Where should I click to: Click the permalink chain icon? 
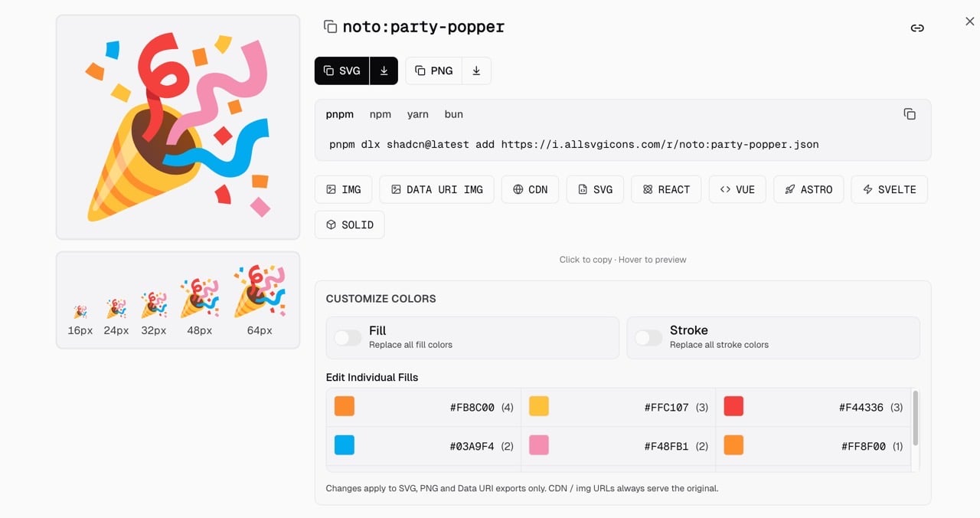coord(916,28)
